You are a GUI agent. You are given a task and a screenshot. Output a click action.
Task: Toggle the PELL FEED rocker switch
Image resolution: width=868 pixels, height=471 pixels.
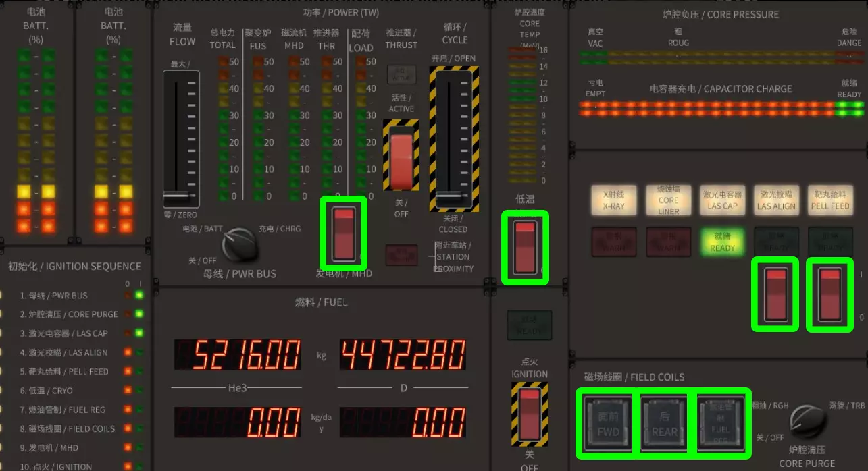pos(829,294)
